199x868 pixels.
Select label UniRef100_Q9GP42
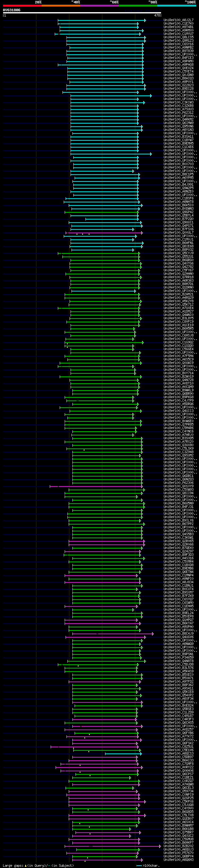[x=178, y=212]
